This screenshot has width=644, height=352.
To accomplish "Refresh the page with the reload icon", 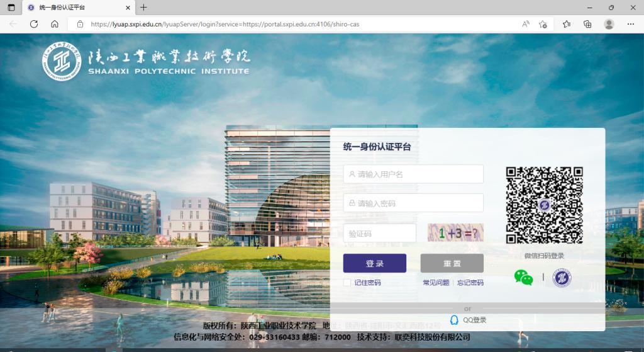I will 34,24.
